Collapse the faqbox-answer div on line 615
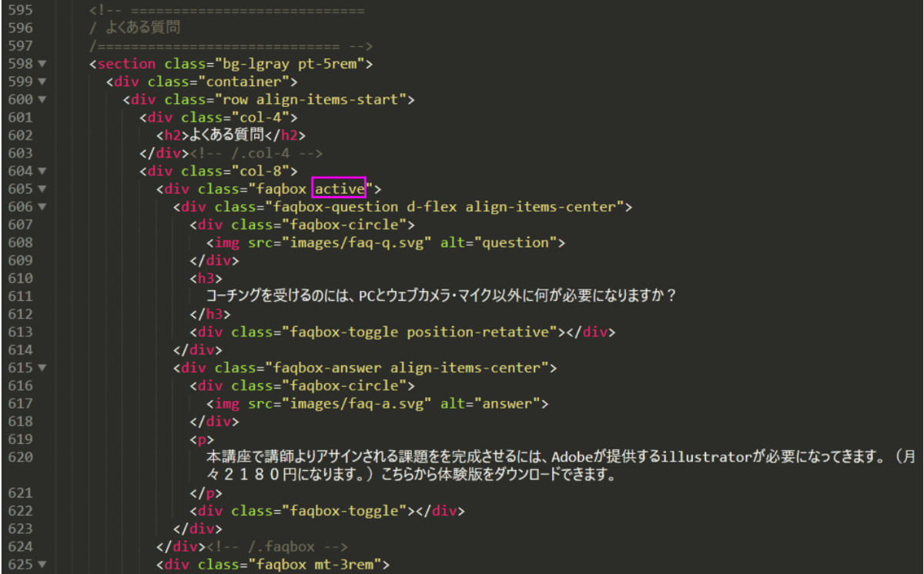 tap(42, 368)
